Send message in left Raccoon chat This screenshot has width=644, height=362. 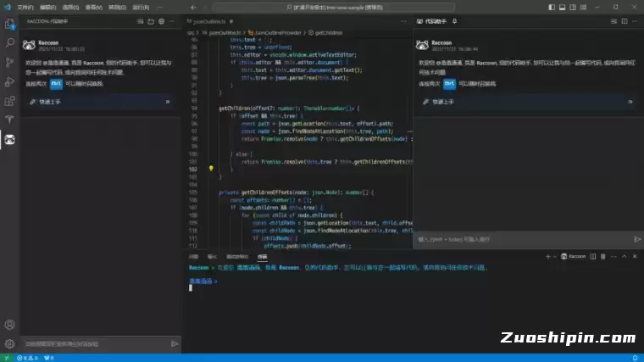(175, 343)
